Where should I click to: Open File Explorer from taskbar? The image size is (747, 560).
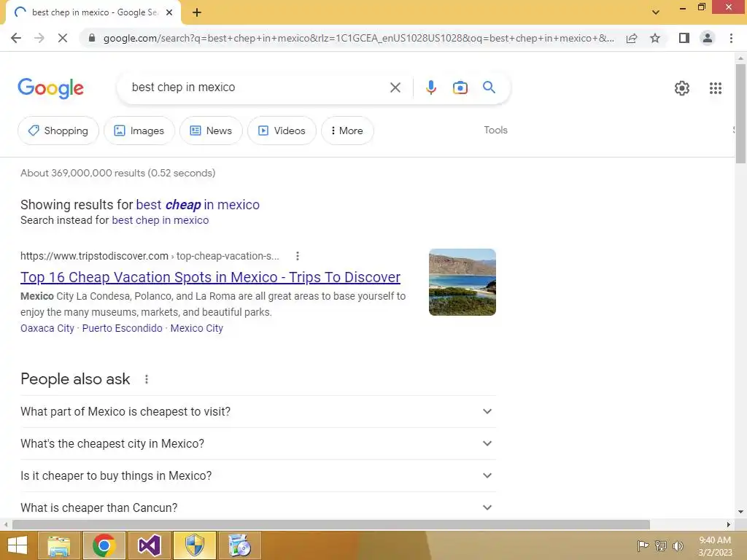pyautogui.click(x=58, y=545)
